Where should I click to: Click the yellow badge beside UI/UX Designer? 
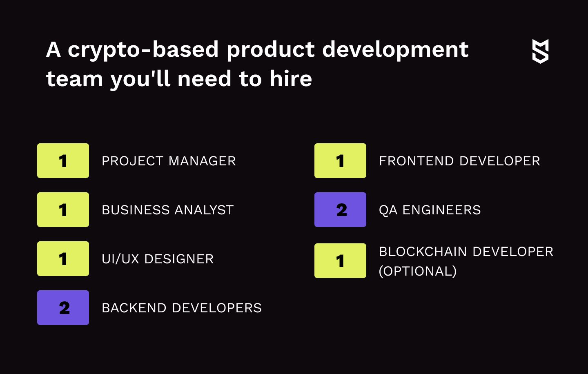point(63,258)
